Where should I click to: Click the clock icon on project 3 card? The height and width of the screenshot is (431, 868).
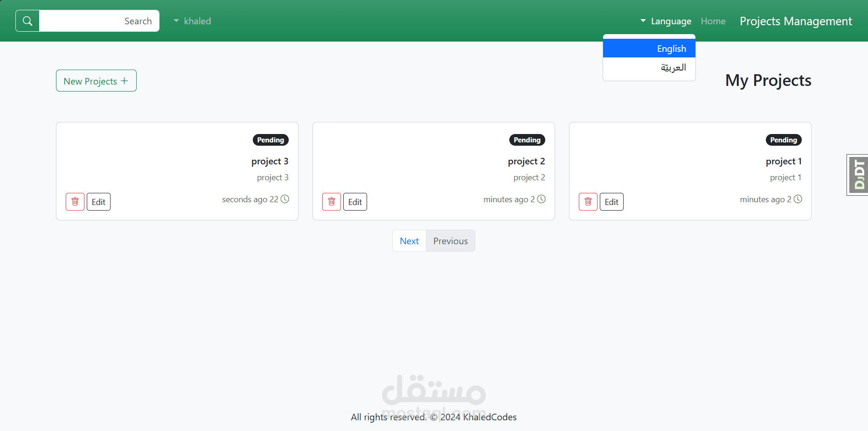coord(285,199)
